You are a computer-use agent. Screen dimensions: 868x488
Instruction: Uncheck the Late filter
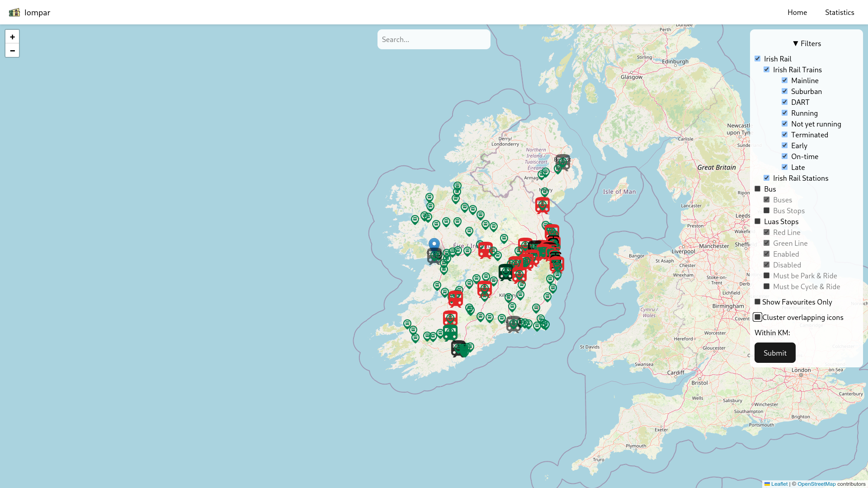pos(785,167)
